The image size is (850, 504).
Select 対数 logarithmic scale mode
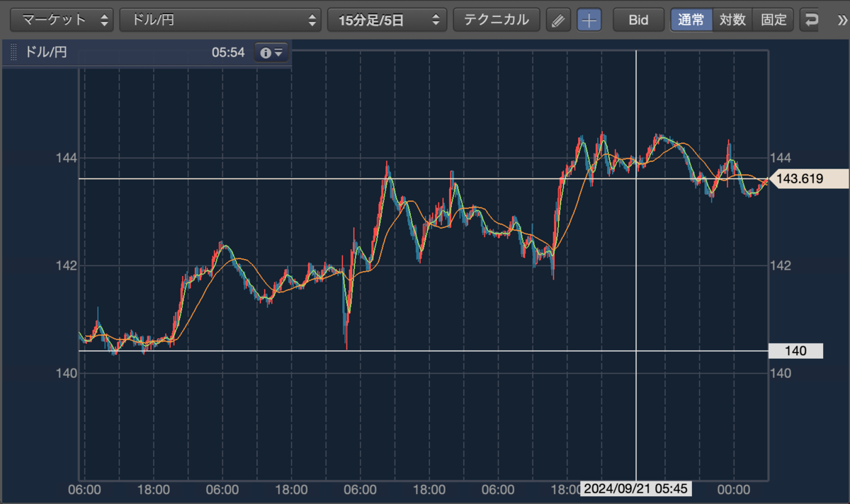click(x=732, y=19)
